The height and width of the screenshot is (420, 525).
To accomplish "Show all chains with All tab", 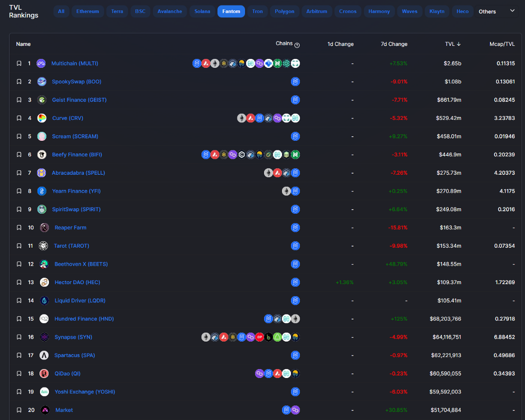I will (x=61, y=11).
